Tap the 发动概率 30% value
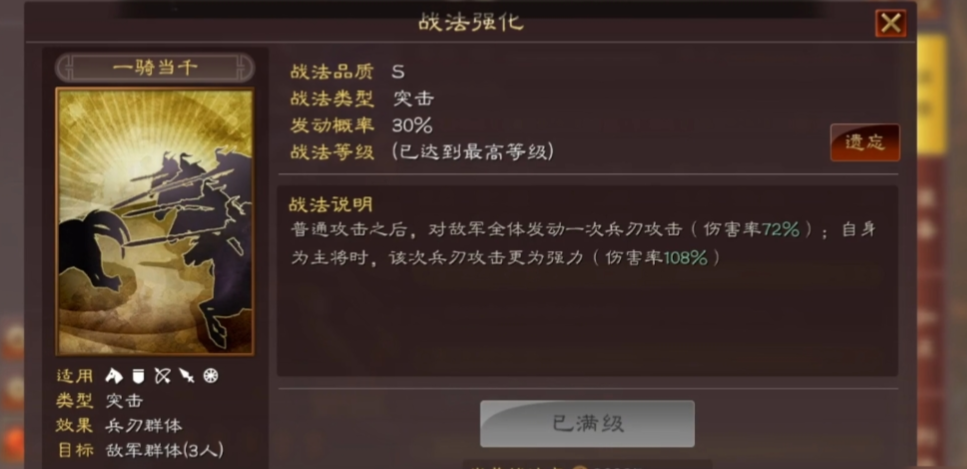This screenshot has height=469, width=967. [412, 126]
